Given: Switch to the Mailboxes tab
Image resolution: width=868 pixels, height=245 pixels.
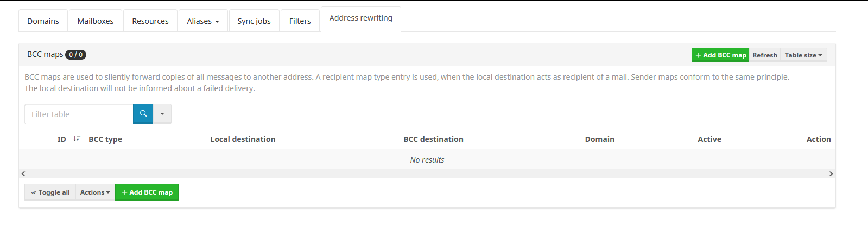Looking at the screenshot, I should (x=96, y=21).
